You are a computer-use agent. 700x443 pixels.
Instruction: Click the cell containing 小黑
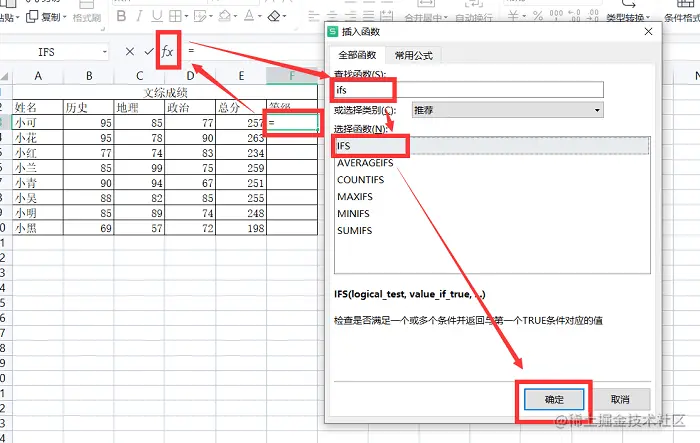tap(38, 228)
